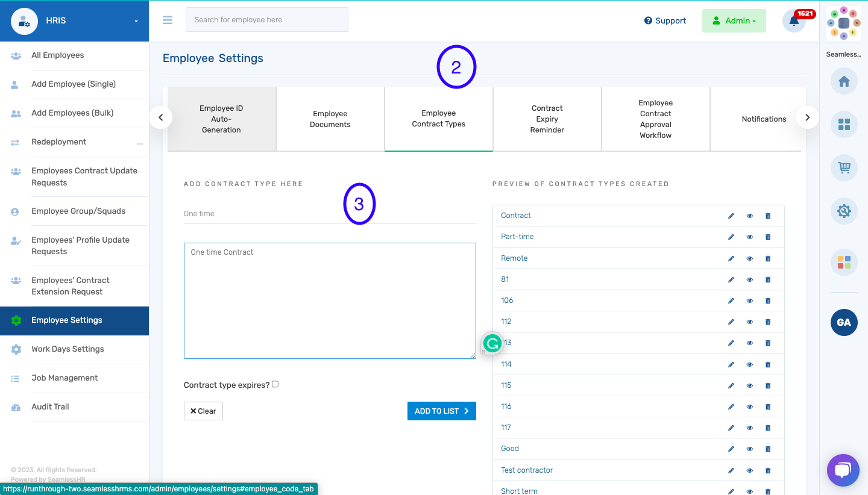Viewport: 868px width, 495px height.
Task: Enable the Contract type expires checkbox
Action: (x=274, y=384)
